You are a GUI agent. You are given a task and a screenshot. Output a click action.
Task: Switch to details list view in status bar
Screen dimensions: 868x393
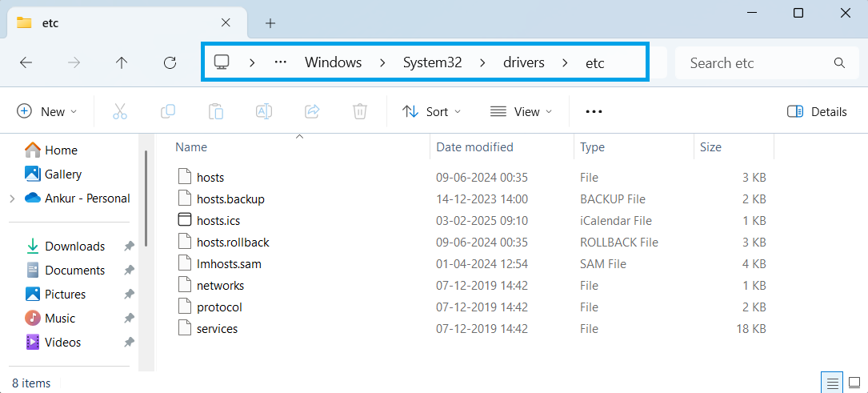pos(831,383)
